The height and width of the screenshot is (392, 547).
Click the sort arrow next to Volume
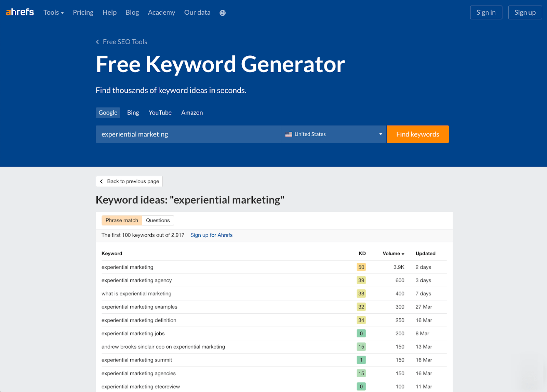403,254
